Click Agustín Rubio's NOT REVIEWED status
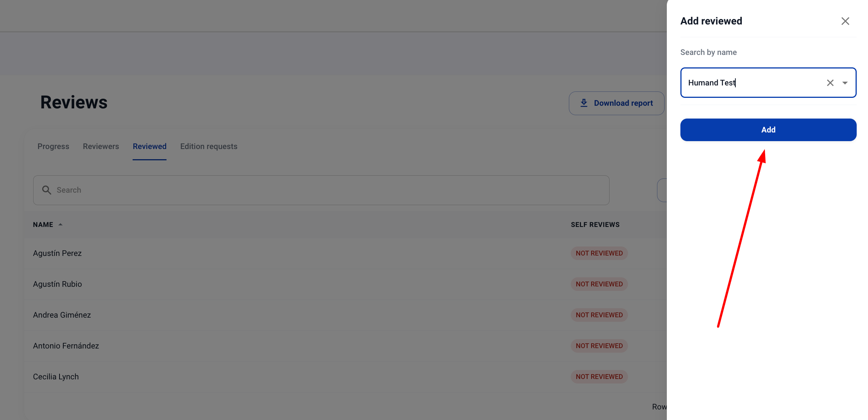 (599, 284)
